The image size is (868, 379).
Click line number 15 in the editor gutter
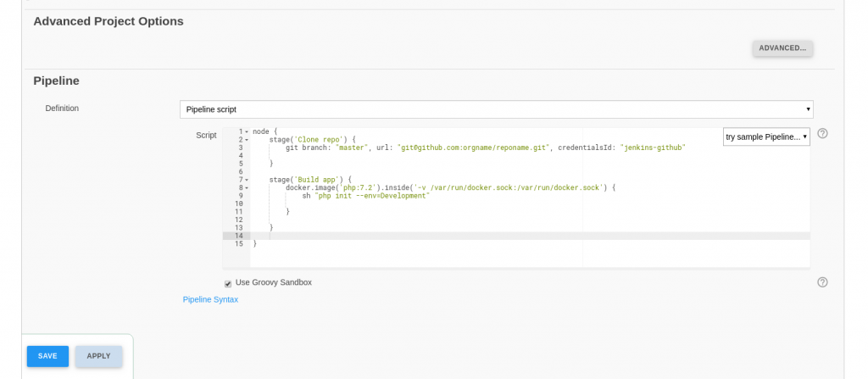pyautogui.click(x=238, y=244)
